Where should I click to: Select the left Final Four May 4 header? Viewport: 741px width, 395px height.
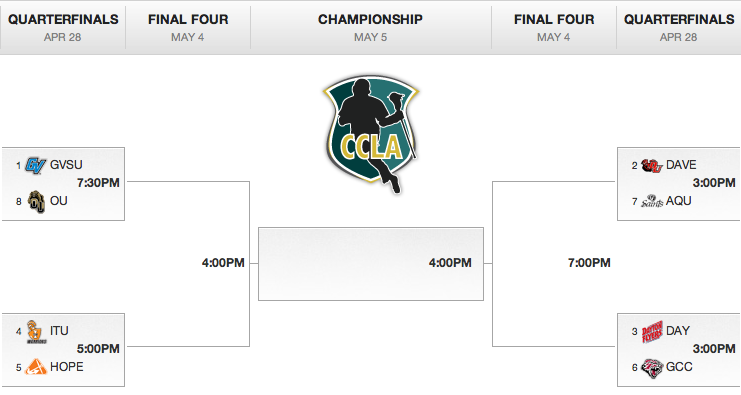(188, 27)
